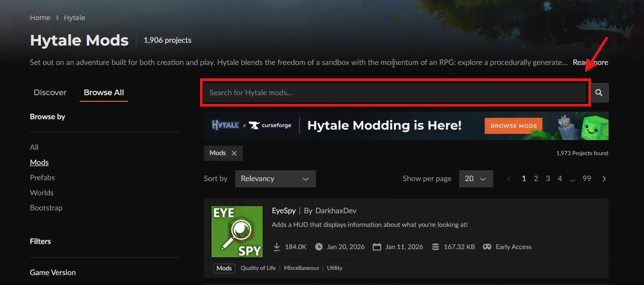Select All in Browse by list

click(x=34, y=147)
